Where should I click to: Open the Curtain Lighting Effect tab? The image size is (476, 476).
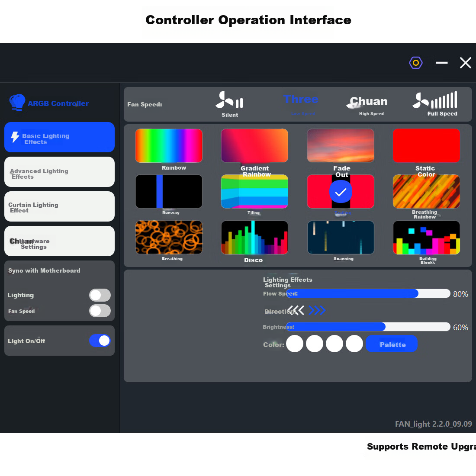[60, 206]
